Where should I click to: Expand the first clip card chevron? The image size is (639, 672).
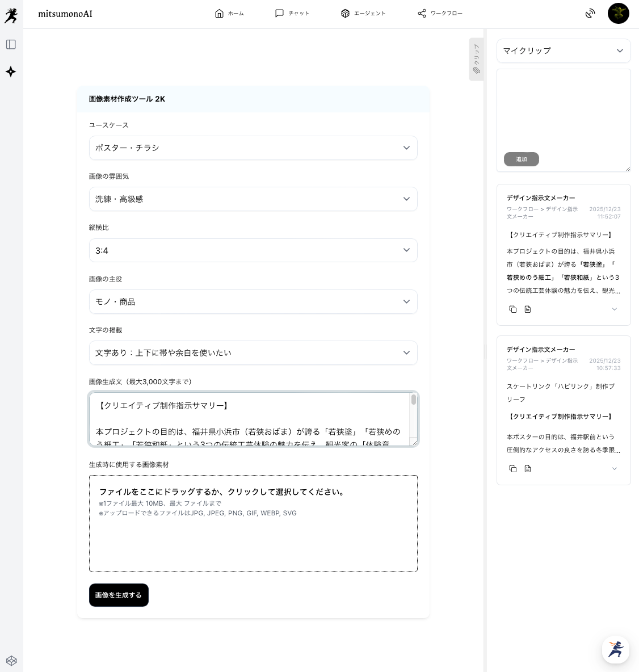[x=614, y=309]
